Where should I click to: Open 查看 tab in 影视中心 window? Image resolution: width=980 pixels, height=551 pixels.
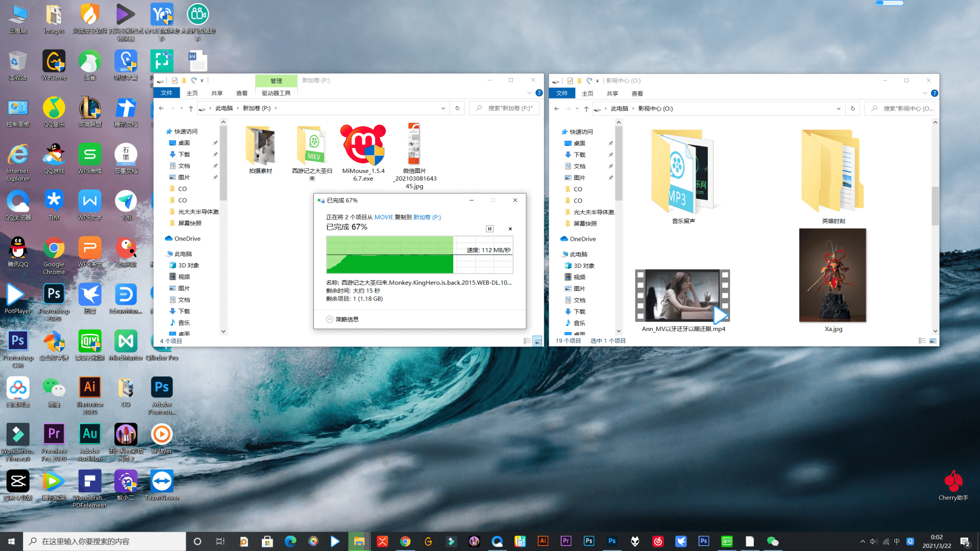point(637,93)
